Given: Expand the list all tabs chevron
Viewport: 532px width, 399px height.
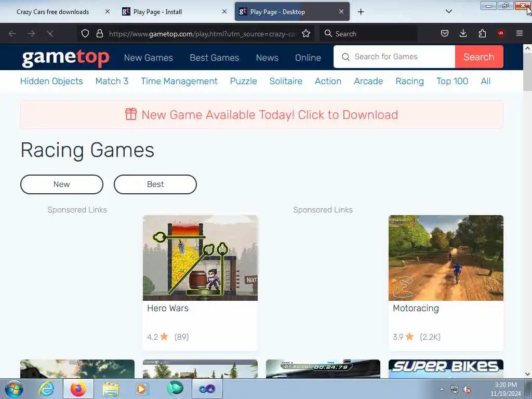Looking at the screenshot, I should 448,11.
